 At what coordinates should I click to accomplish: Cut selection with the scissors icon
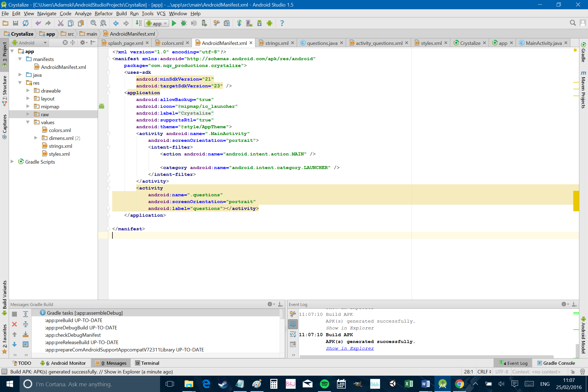point(60,23)
